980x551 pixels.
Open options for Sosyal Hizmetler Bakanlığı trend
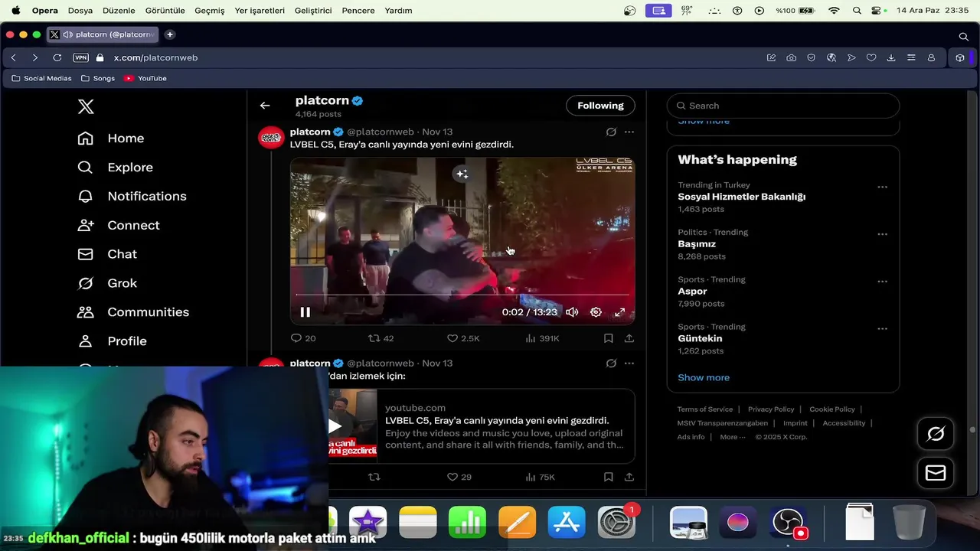[882, 187]
